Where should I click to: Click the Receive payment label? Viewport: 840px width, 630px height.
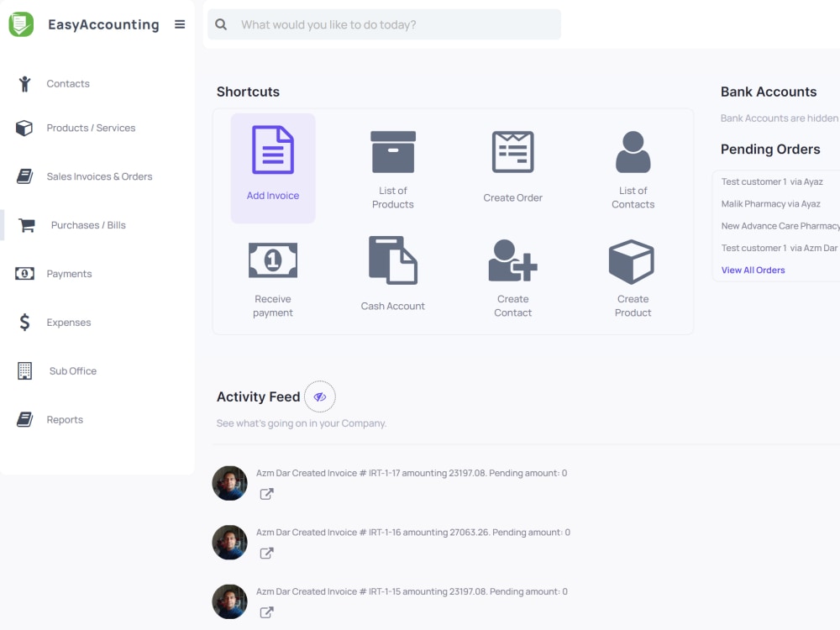coord(273,306)
